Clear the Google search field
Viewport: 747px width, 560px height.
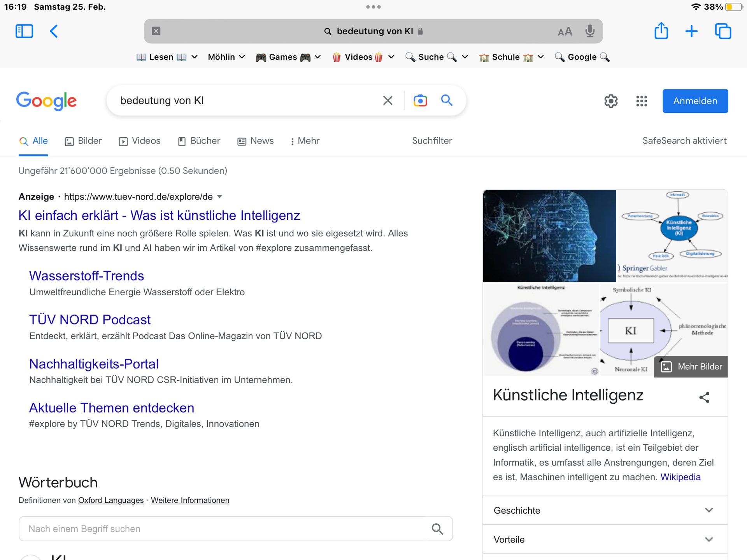(x=388, y=101)
